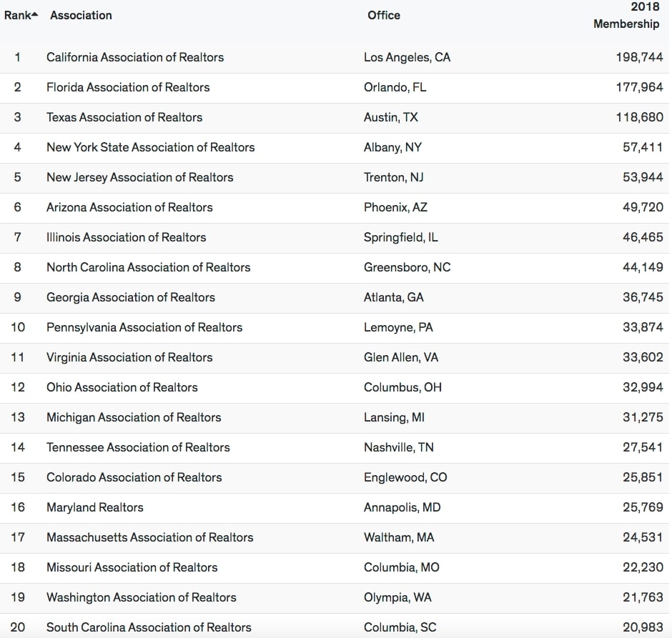672x638 pixels.
Task: Open Maryland Realtors entry
Action: pos(94,507)
